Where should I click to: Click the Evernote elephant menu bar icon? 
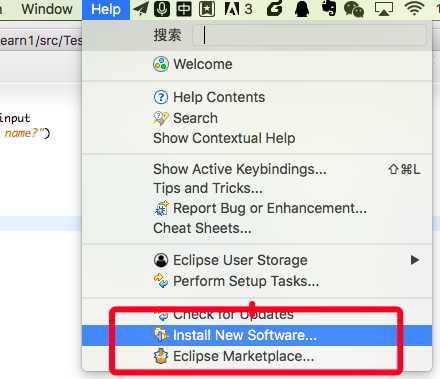coord(329,9)
